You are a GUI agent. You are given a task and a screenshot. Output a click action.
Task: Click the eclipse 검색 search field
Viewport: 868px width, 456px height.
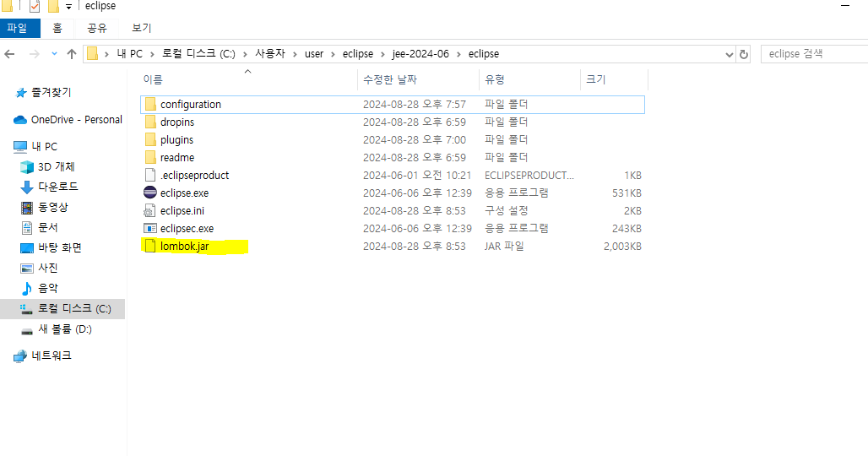pyautogui.click(x=814, y=54)
